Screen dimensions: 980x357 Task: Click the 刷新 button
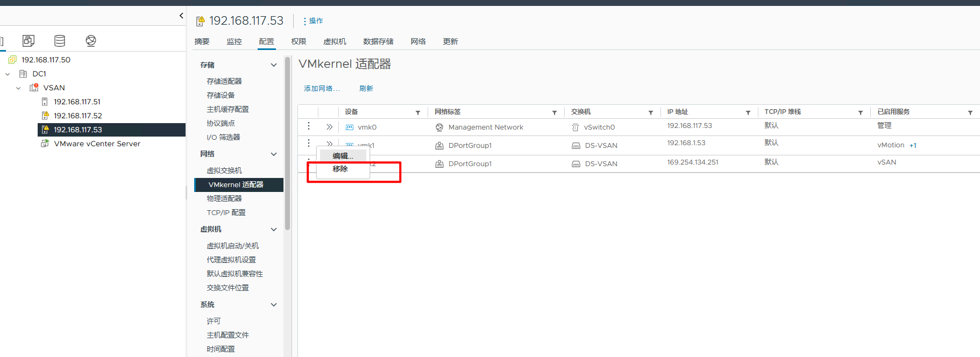click(x=366, y=89)
